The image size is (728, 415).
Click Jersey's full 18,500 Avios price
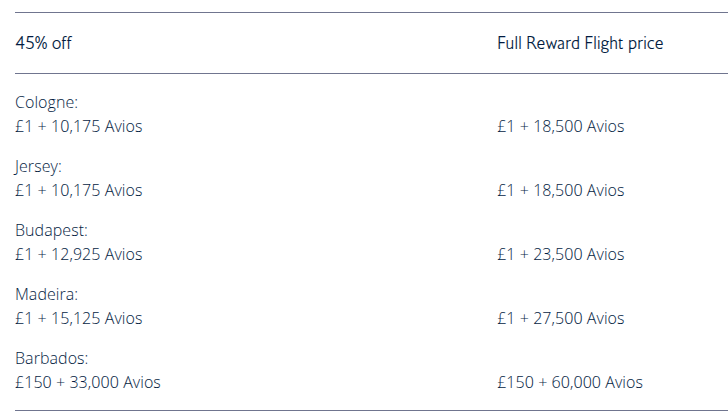(560, 190)
